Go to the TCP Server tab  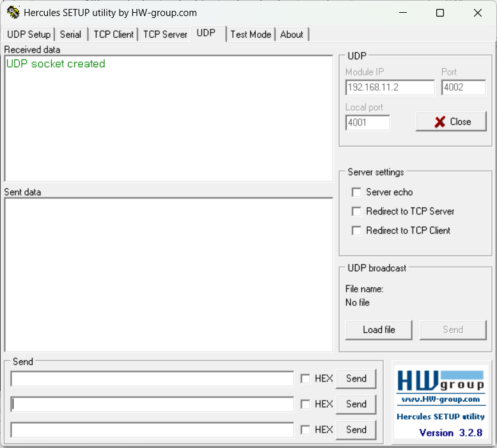[165, 35]
